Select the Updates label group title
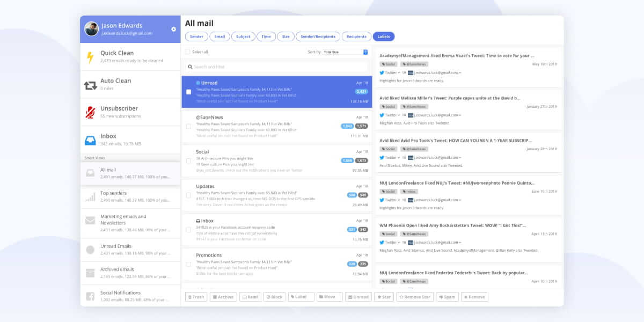Viewport: 644px width, 322px height. (x=206, y=186)
